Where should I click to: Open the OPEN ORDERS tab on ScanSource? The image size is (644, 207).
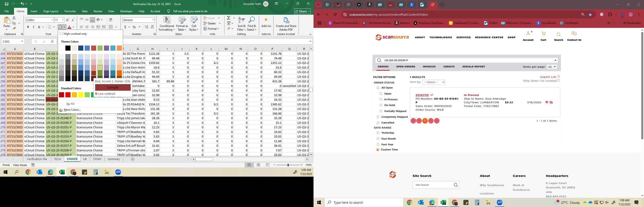406,67
